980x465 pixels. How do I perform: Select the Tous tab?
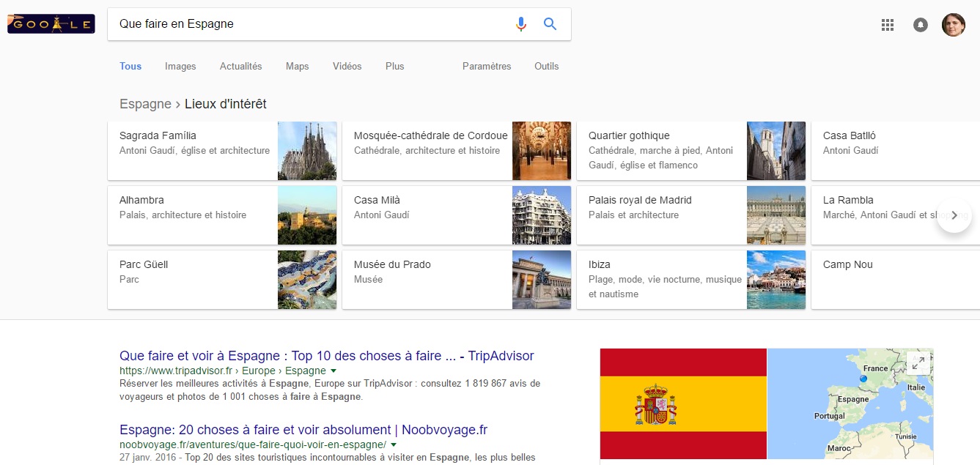pos(130,66)
